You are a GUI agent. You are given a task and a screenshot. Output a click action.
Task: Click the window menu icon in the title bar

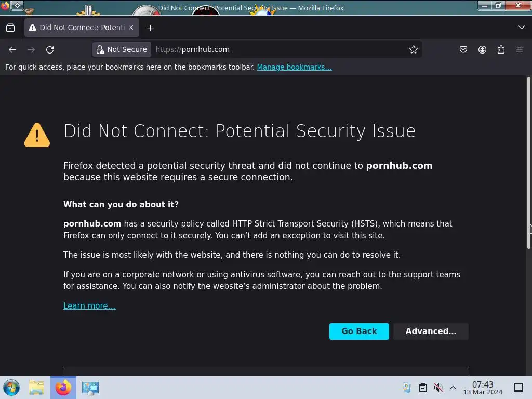[17, 5]
